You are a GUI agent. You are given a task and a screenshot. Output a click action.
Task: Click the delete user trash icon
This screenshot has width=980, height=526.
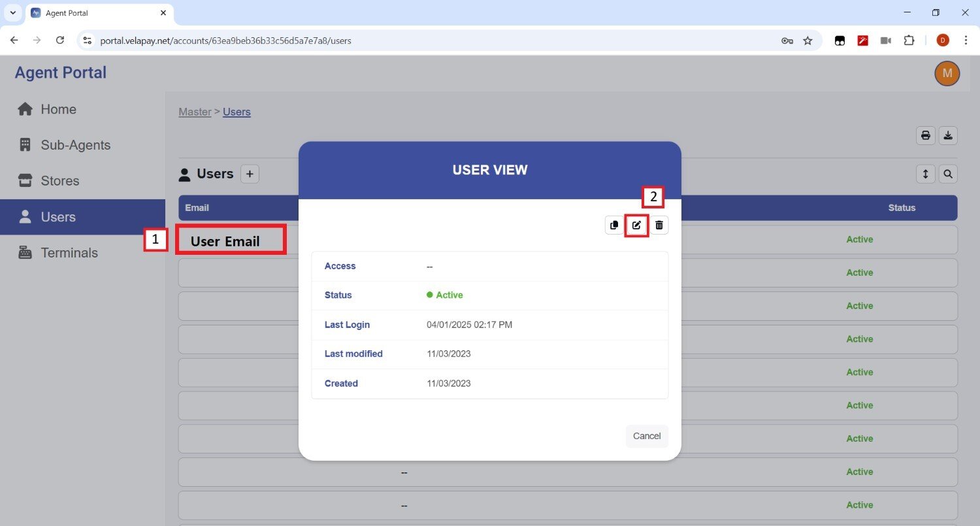[x=659, y=225]
